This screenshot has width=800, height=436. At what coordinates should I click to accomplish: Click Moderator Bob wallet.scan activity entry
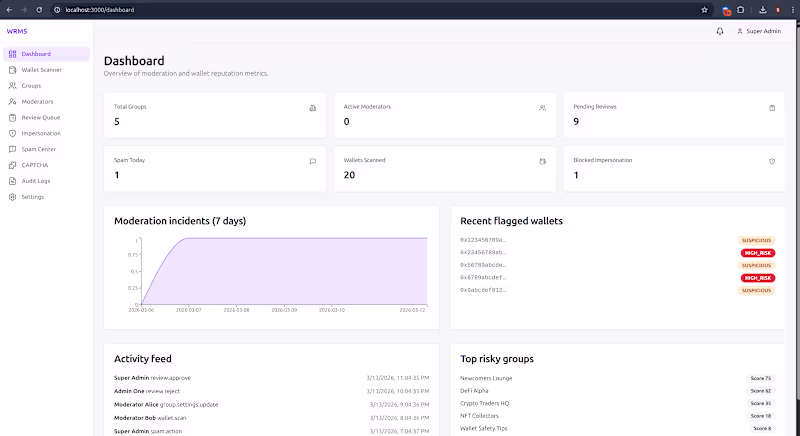coord(271,418)
